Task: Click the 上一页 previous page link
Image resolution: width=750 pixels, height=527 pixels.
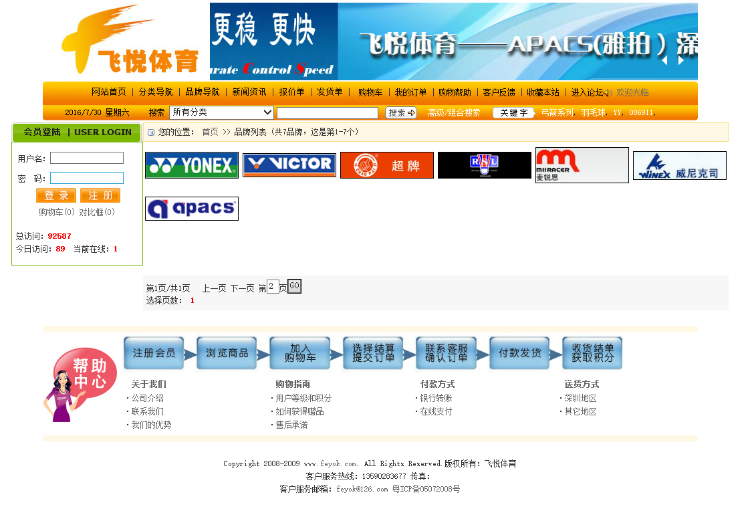Action: [x=214, y=288]
